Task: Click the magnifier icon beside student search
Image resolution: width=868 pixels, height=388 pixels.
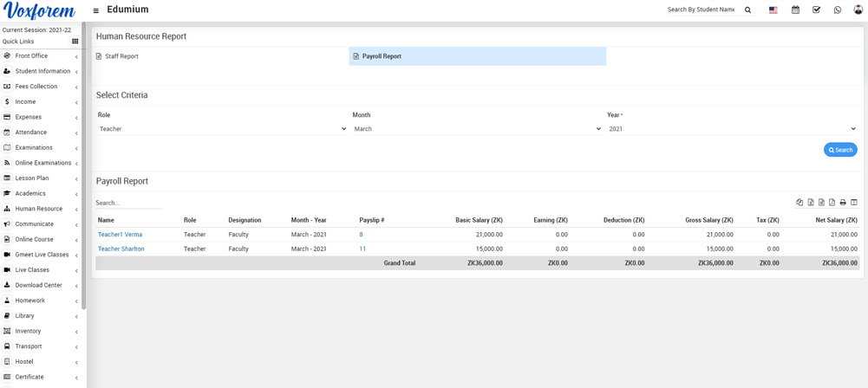Action: [x=748, y=10]
